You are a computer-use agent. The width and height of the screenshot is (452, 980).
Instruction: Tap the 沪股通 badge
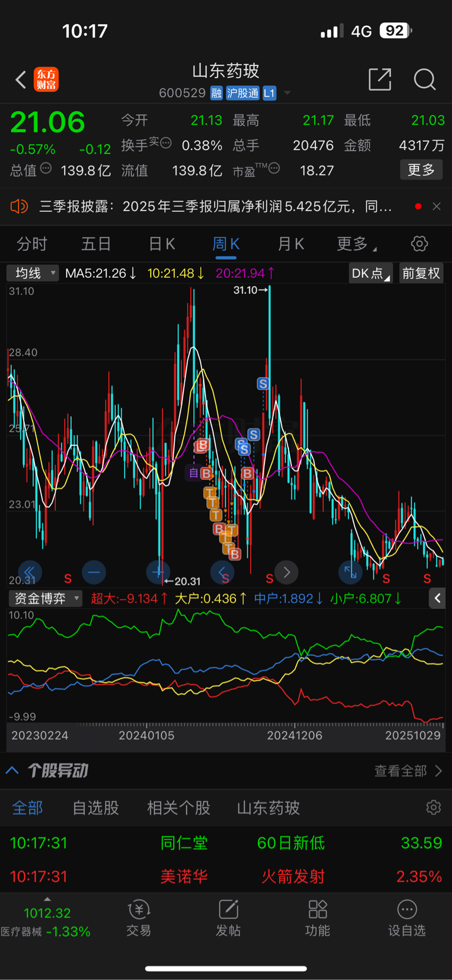coord(242,93)
